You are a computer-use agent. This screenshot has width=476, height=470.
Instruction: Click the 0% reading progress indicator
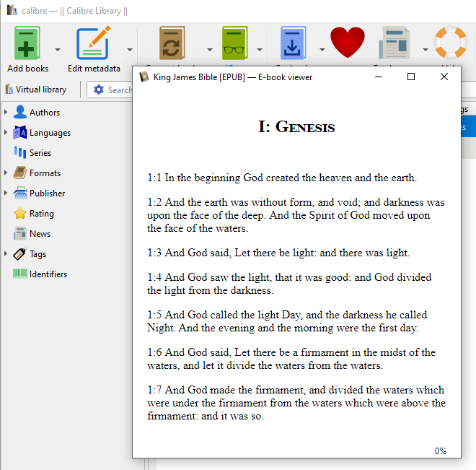[x=440, y=451]
